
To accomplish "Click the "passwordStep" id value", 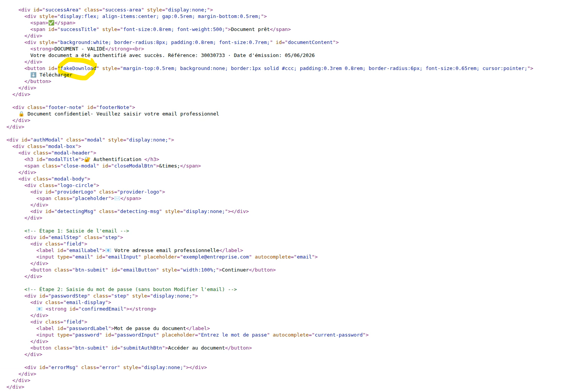I will [69, 296].
